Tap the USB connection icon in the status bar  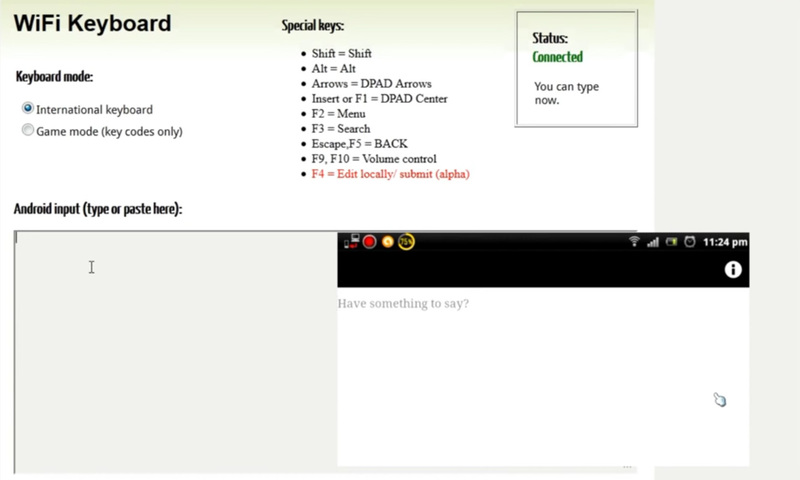click(351, 242)
